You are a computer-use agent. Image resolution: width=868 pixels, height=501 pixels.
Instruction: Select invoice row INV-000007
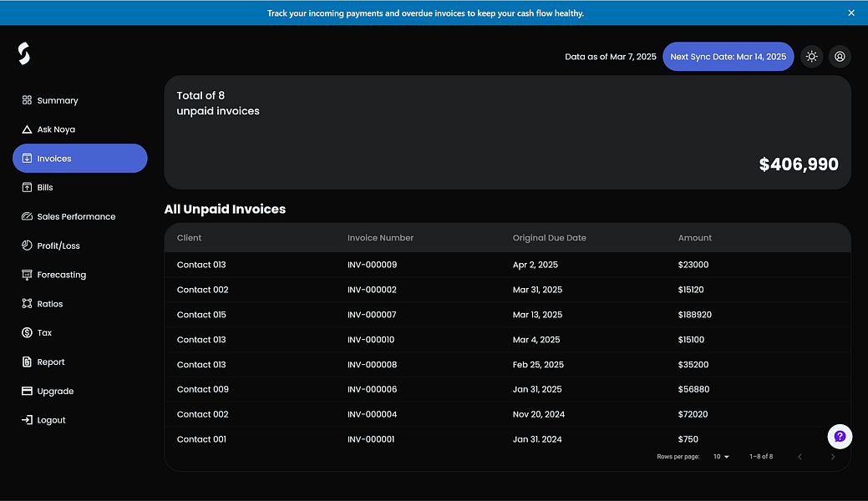507,315
